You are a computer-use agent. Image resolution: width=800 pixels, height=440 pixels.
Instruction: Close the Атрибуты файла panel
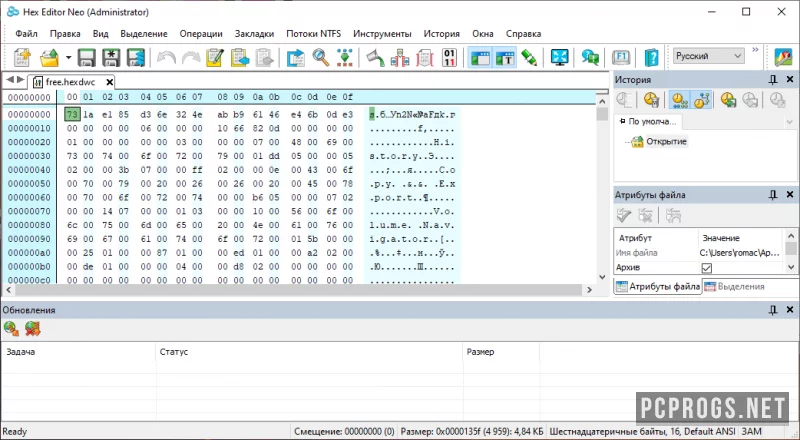(790, 194)
